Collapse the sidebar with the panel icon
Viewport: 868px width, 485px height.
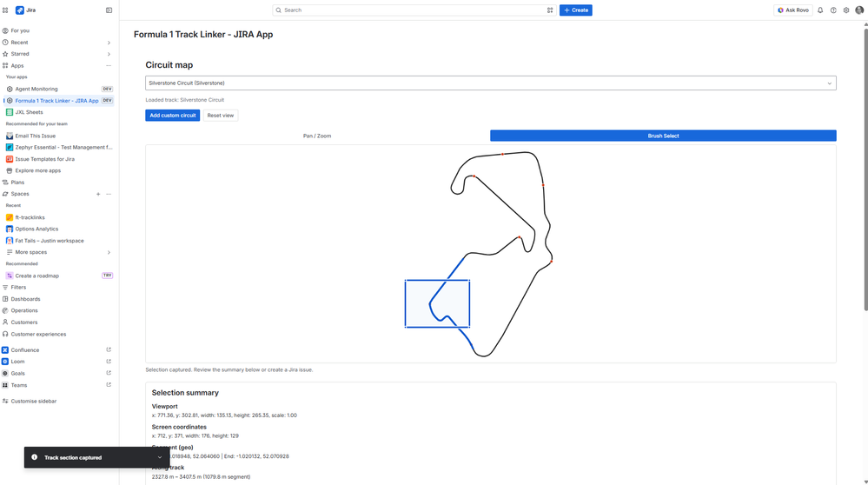tap(109, 10)
